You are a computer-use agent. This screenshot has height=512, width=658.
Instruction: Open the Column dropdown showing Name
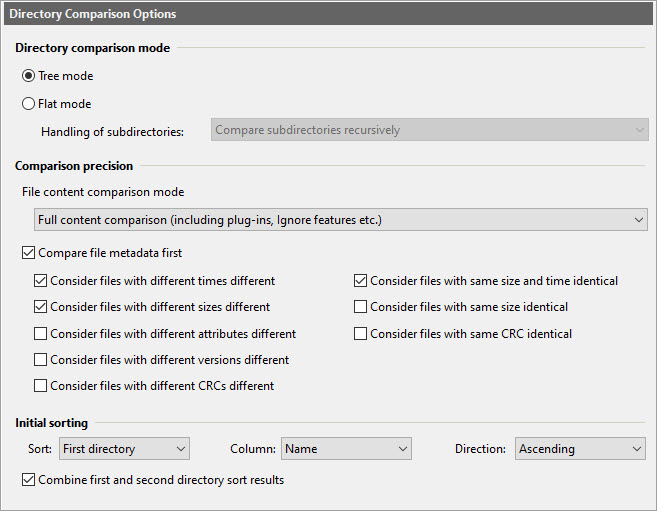click(346, 449)
